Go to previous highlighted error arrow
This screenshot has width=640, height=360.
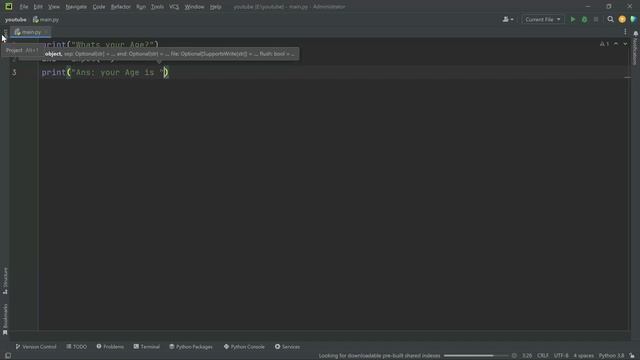point(616,44)
